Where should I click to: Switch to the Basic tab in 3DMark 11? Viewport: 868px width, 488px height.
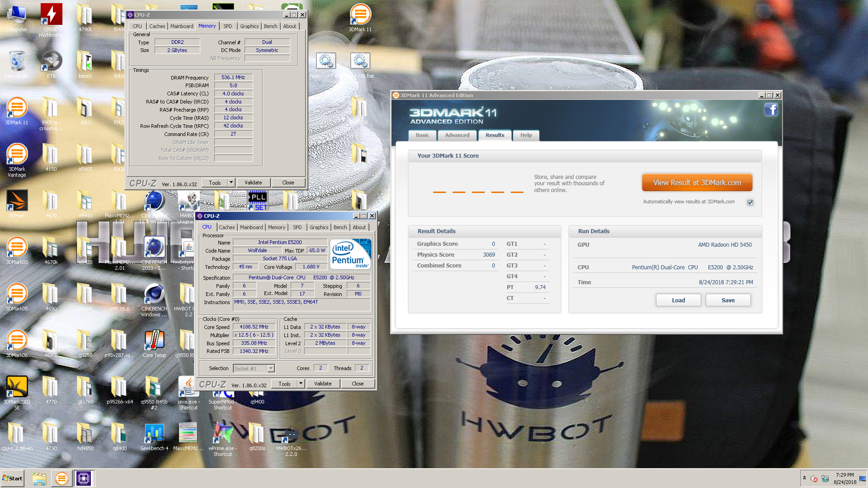[422, 135]
